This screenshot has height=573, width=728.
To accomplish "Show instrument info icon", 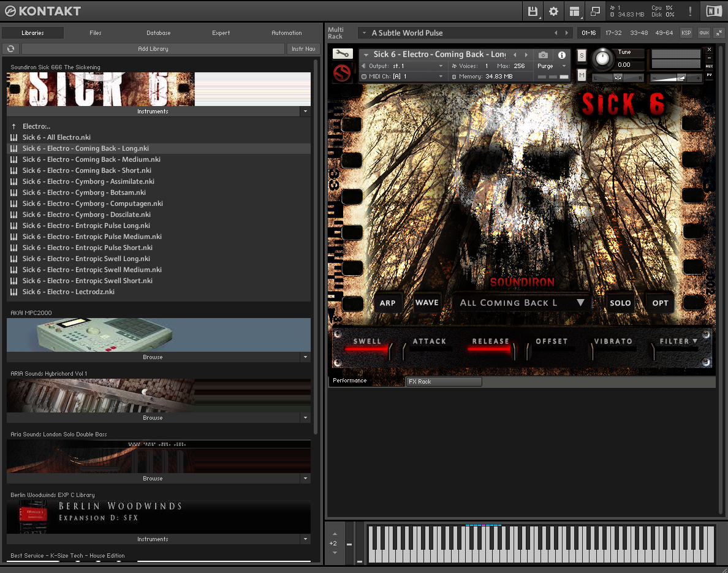I will pos(562,55).
